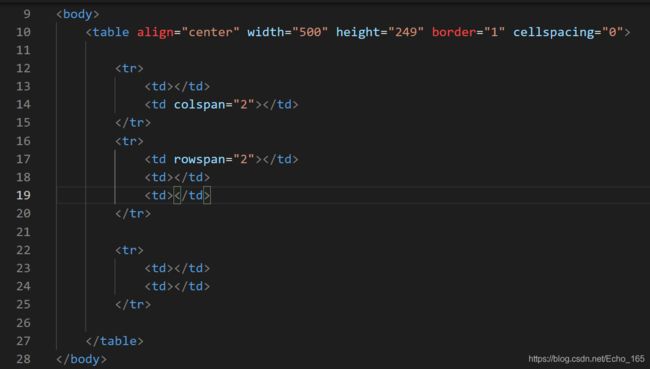Click the height value "249"

click(406, 32)
